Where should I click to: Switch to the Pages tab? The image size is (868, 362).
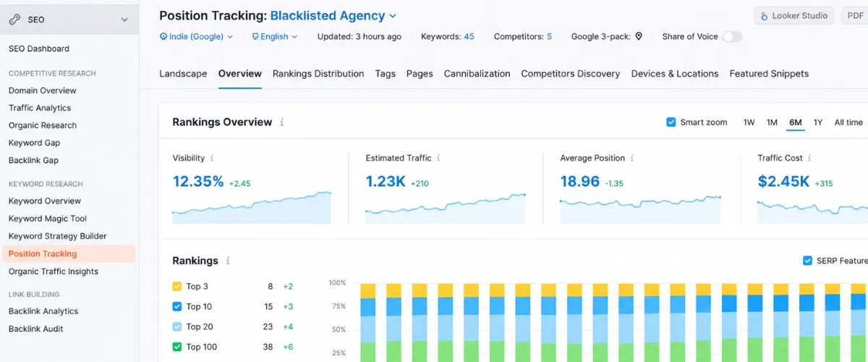point(420,73)
